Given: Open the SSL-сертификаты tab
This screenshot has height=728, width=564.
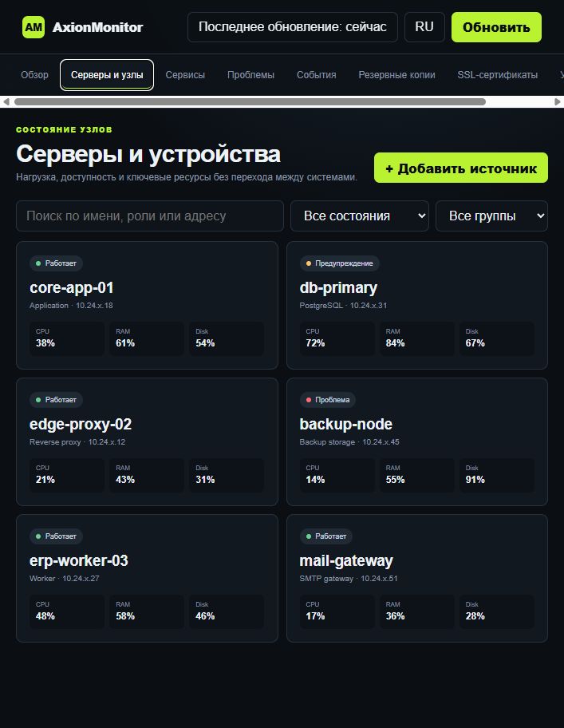Looking at the screenshot, I should coord(498,75).
